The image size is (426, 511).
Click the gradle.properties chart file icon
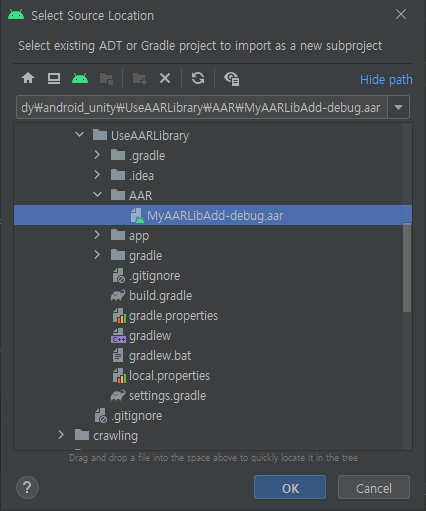coord(119,316)
